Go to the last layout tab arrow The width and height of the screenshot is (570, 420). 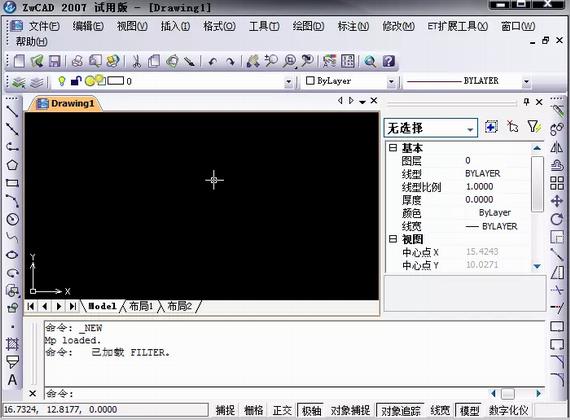73,306
